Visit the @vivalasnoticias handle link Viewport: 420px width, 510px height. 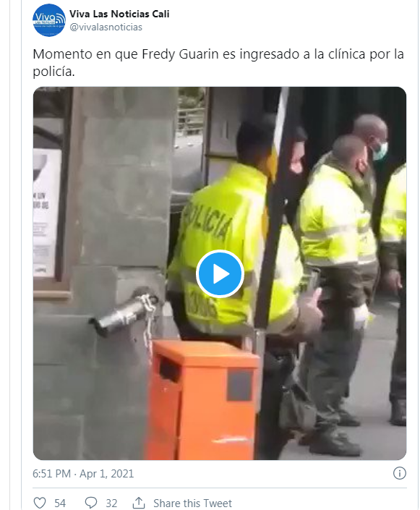(106, 27)
